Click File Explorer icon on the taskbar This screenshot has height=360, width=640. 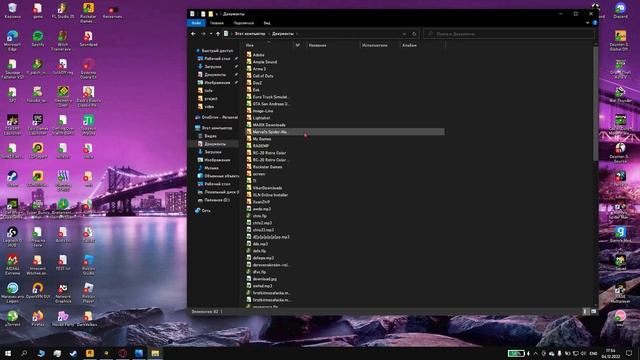(x=155, y=353)
